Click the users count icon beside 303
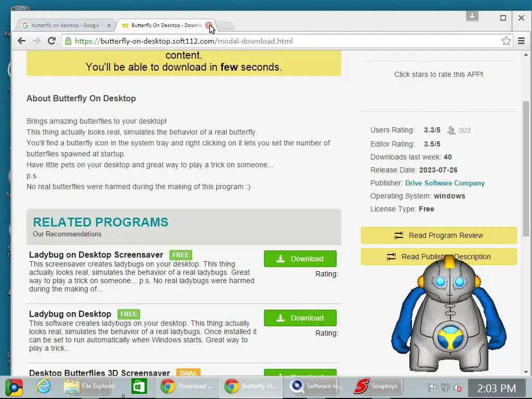 451,130
